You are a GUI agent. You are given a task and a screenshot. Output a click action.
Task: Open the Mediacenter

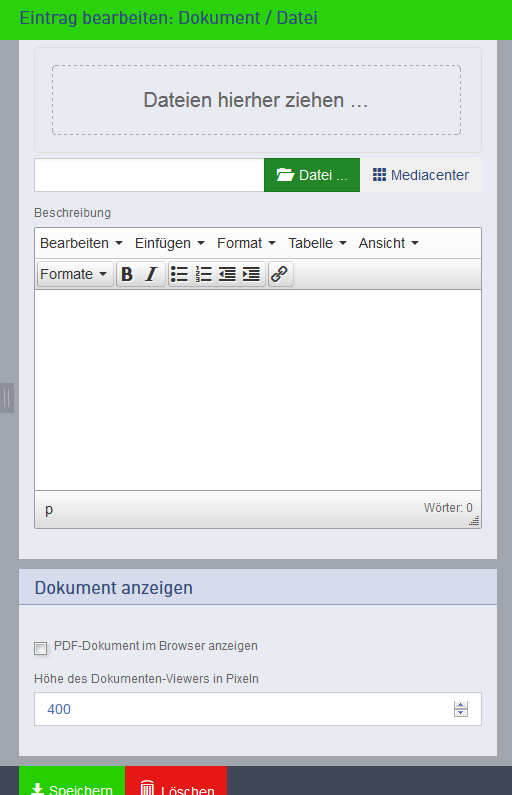421,175
